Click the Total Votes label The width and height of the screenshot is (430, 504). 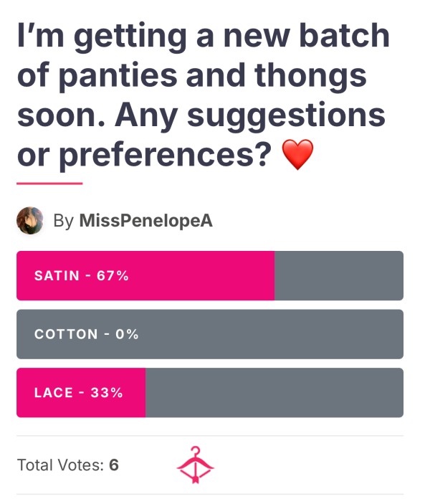pos(61,465)
